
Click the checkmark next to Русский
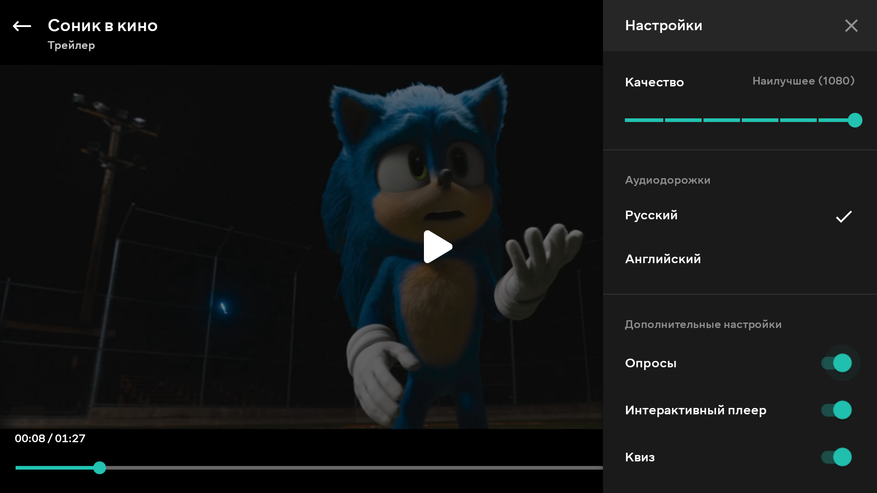point(843,217)
